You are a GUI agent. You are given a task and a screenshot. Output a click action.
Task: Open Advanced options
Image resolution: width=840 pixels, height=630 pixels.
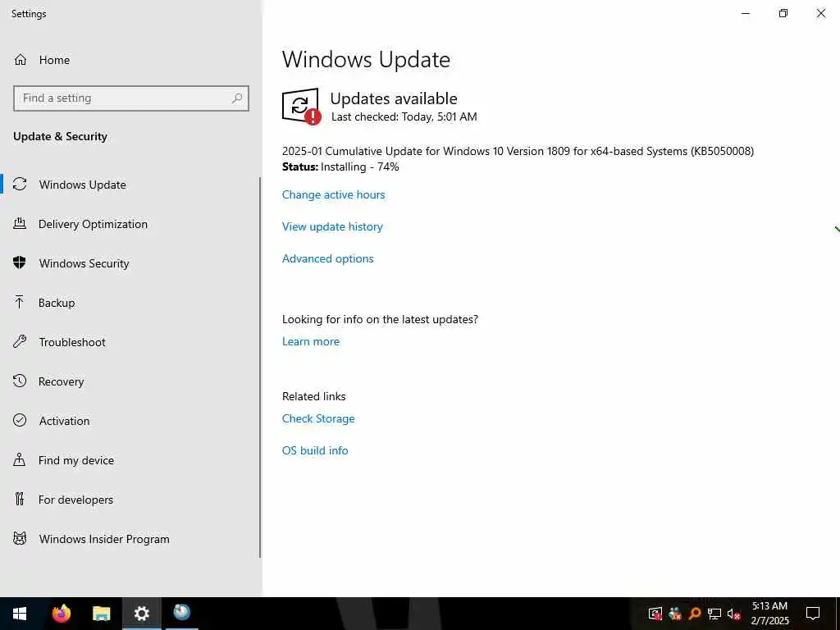tap(327, 258)
